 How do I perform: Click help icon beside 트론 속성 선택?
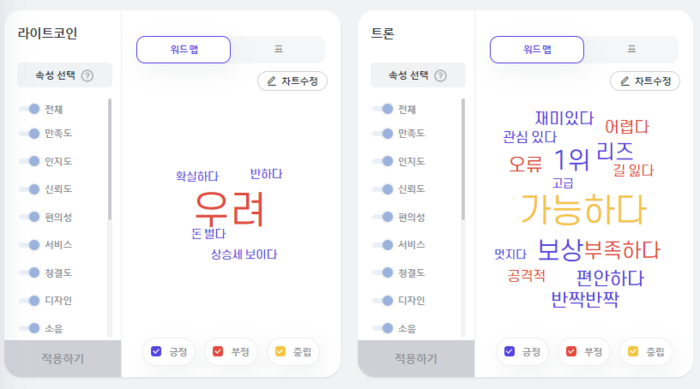click(x=441, y=75)
